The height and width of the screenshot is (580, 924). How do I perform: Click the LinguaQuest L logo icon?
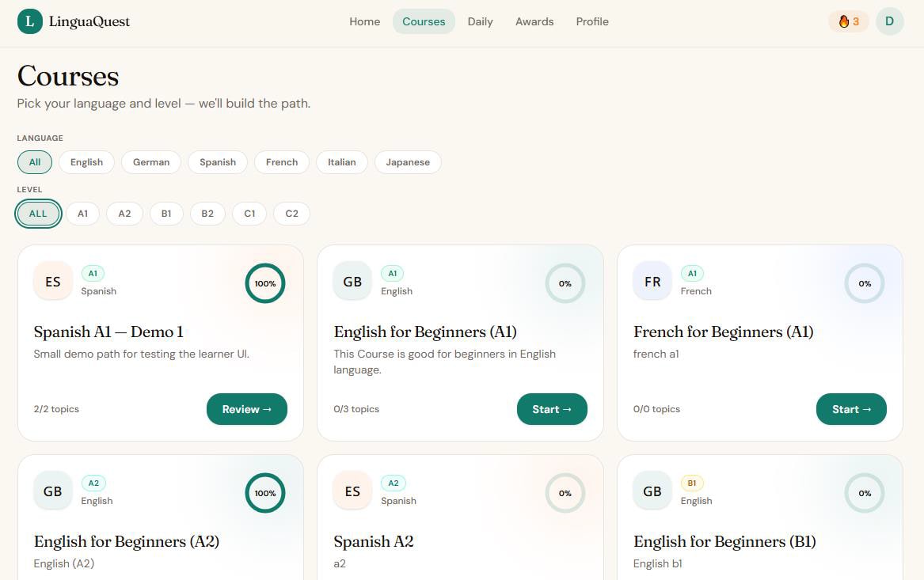coord(30,22)
